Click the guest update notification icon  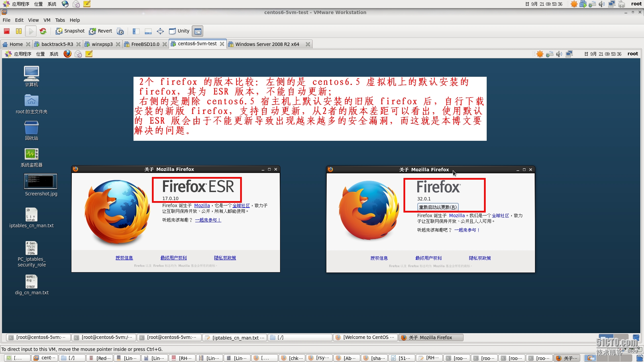(540, 54)
